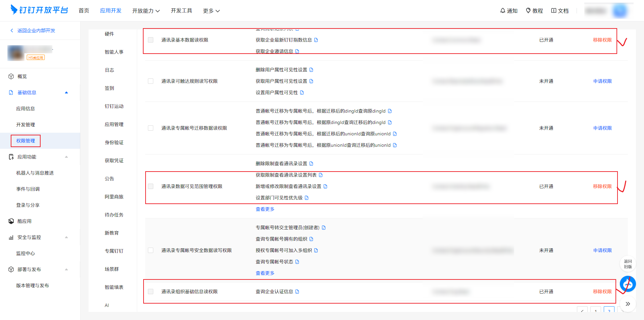
Task: Check the 通讯录专属帐号迁移数据读权限 checkbox
Action: tap(151, 128)
